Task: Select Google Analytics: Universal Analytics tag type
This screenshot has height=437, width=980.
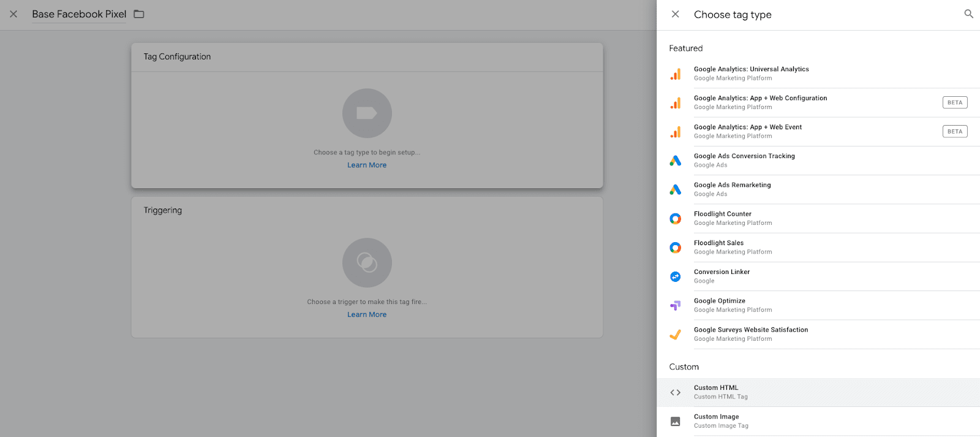Action: (818, 74)
